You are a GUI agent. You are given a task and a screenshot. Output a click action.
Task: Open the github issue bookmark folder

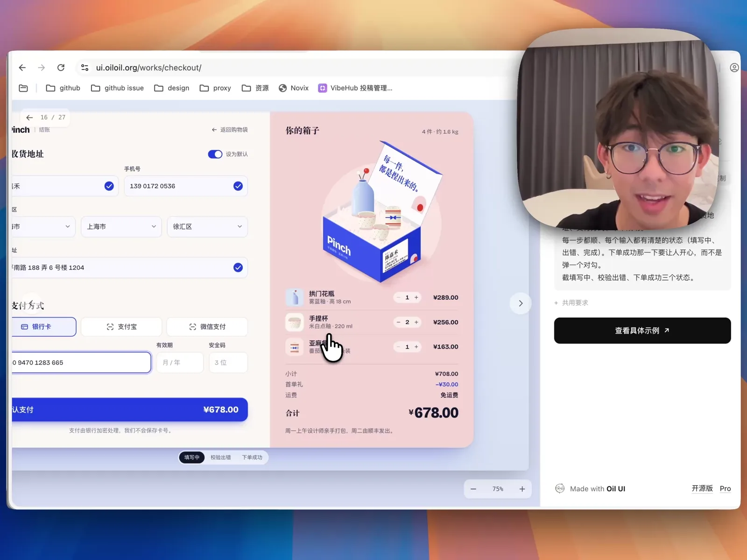click(117, 88)
